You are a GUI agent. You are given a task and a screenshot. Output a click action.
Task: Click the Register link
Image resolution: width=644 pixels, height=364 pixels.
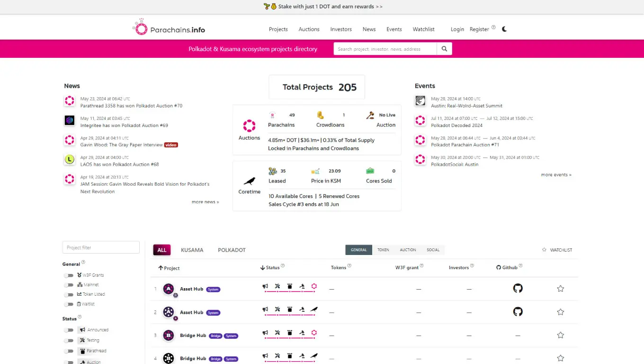pos(479,29)
